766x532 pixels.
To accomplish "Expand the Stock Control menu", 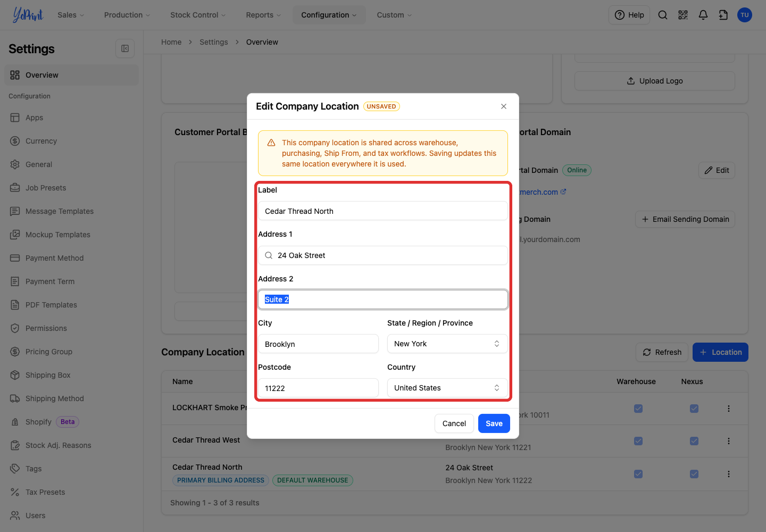I will coord(198,15).
